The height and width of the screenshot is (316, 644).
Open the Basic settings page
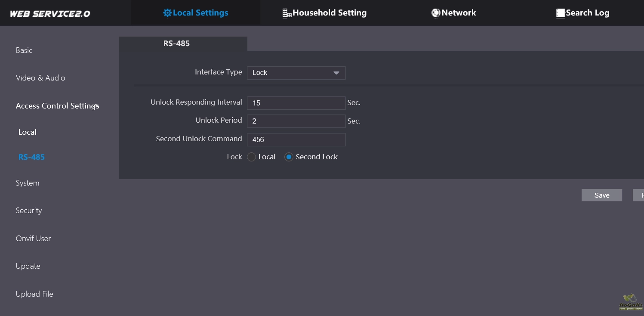(24, 50)
